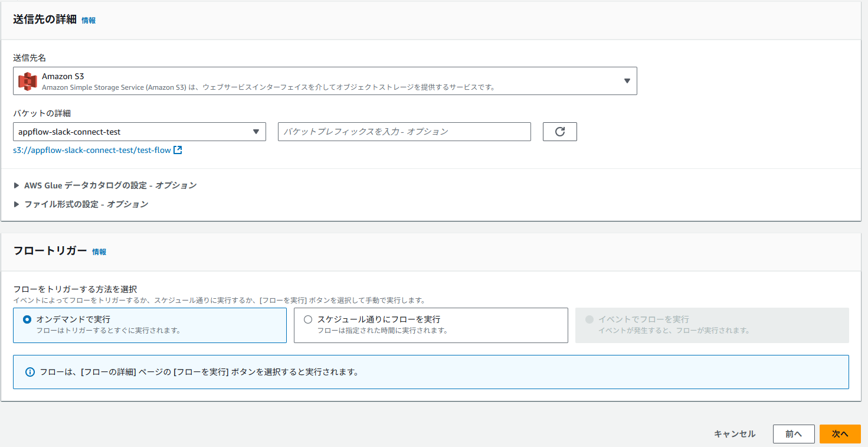
Task: Click the イベントが発生すると、フローが実行されます text
Action: click(x=674, y=330)
